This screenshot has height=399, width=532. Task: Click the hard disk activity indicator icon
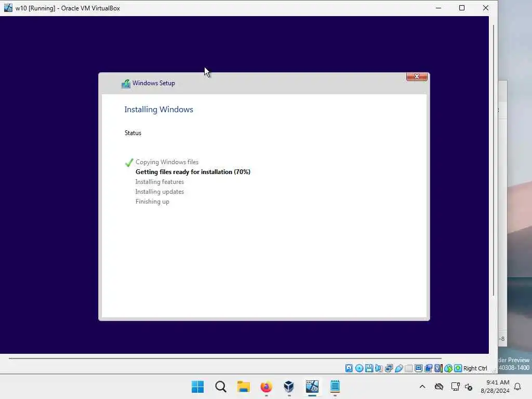[x=349, y=368]
